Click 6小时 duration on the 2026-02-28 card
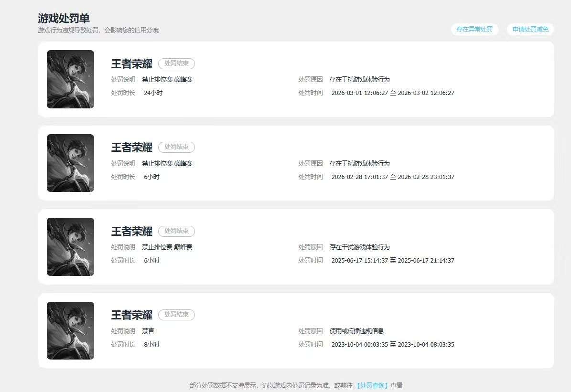This screenshot has width=571, height=392. coord(152,177)
